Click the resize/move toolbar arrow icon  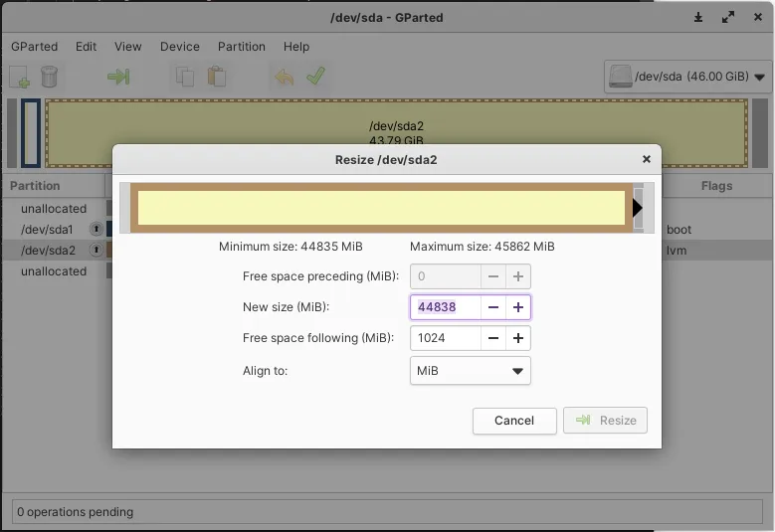click(x=118, y=77)
